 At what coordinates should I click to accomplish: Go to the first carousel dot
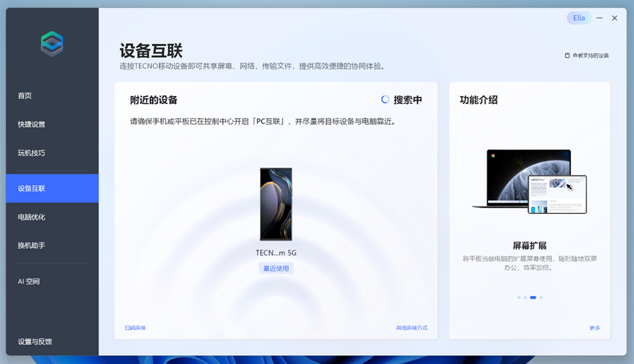519,297
